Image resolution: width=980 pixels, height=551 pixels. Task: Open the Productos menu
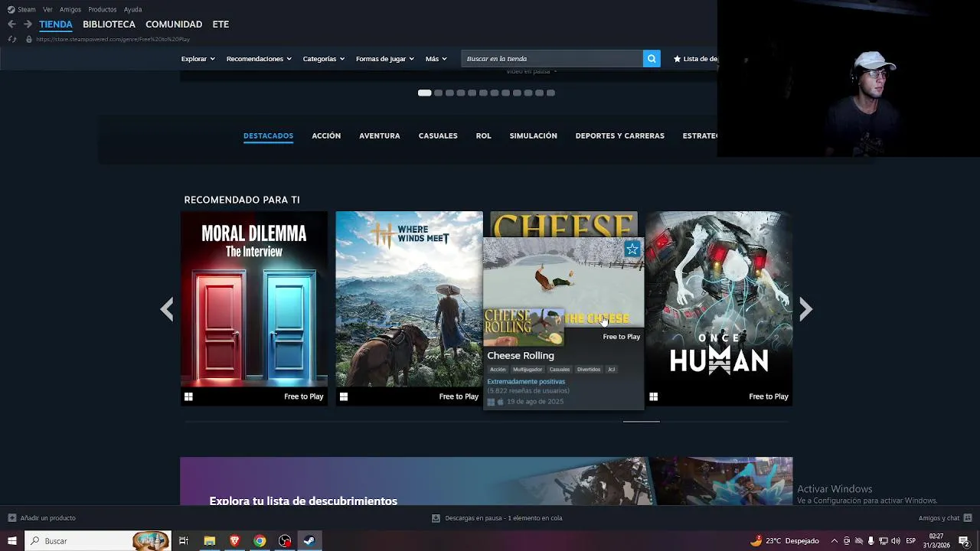pyautogui.click(x=103, y=10)
